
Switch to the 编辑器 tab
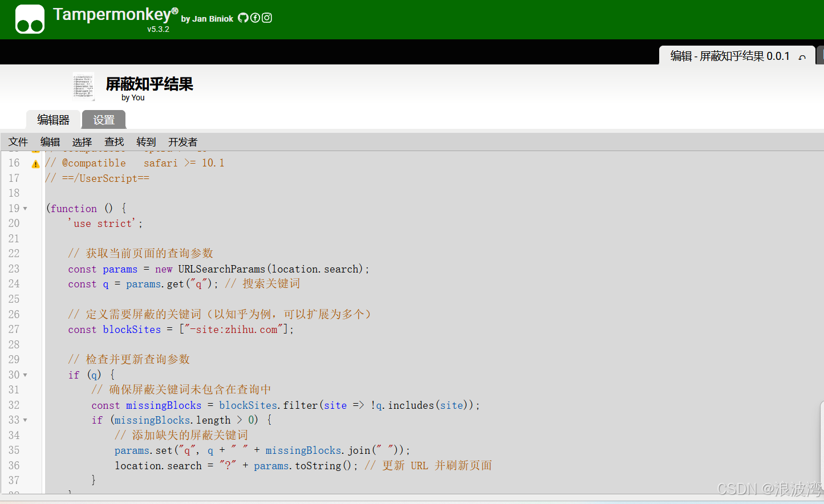[53, 120]
